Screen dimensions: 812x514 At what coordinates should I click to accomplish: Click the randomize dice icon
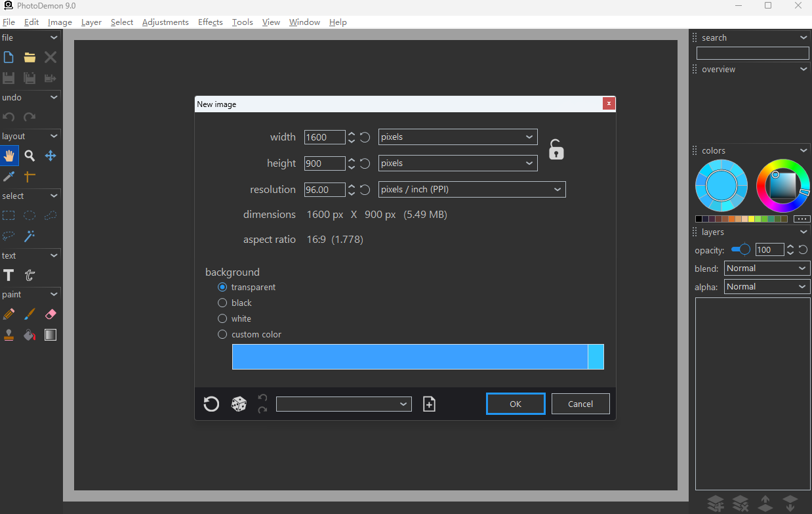tap(239, 404)
